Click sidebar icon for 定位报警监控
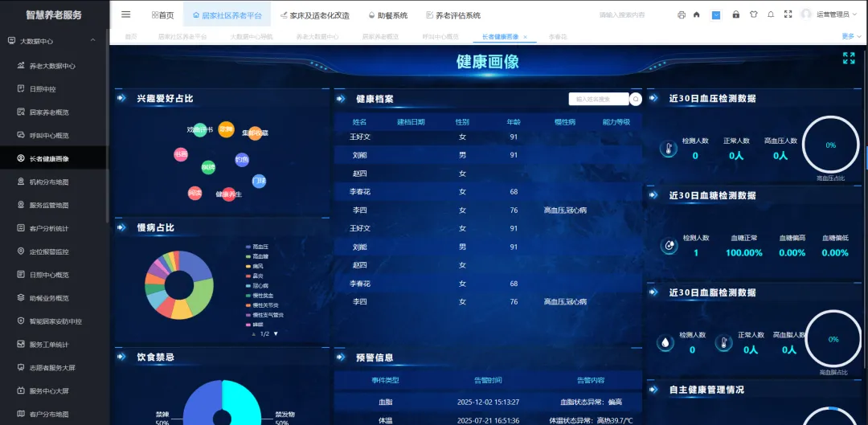The image size is (868, 425). pyautogui.click(x=21, y=251)
